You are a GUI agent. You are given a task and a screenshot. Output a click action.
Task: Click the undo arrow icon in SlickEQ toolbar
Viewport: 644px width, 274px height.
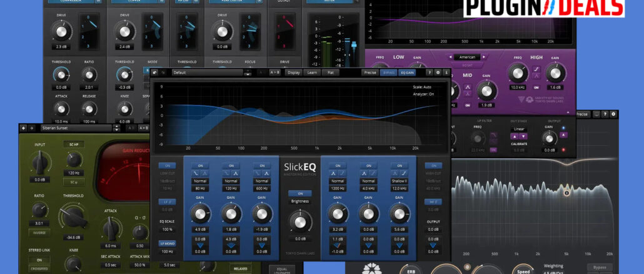click(155, 73)
